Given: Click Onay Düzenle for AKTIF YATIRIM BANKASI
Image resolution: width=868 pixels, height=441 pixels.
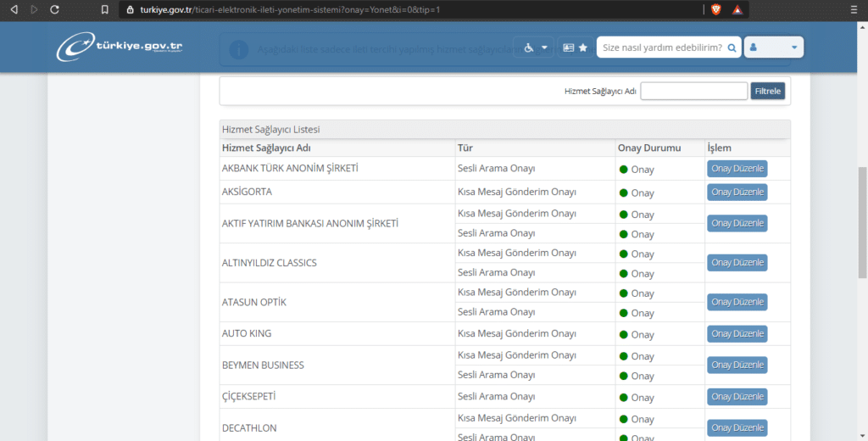Looking at the screenshot, I should (x=737, y=223).
